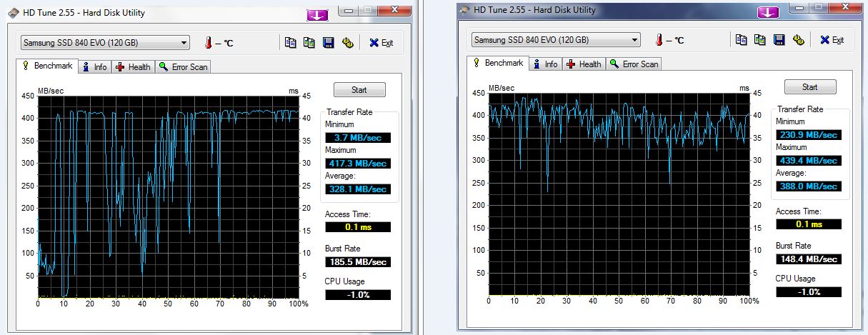
Task: Click the thermometer temperature icon in left window
Action: click(x=209, y=43)
